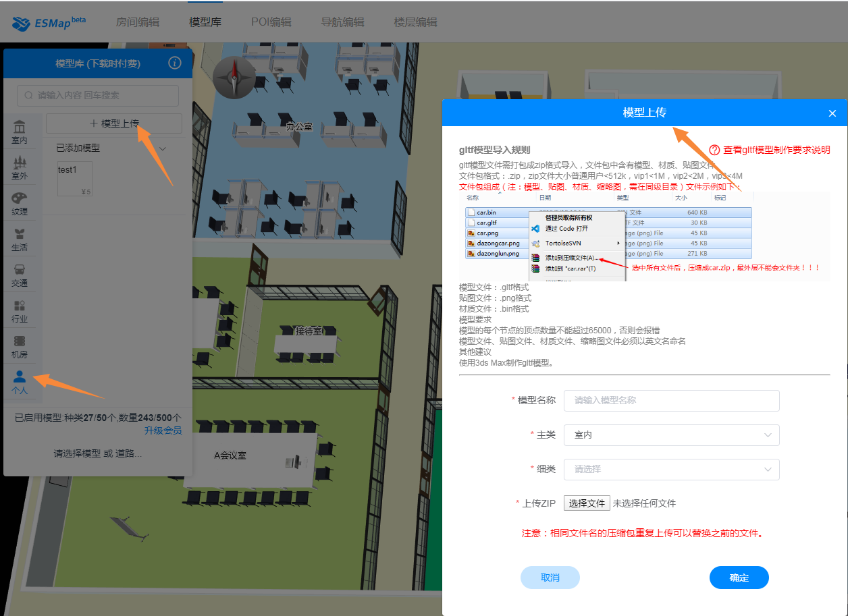
Task: Open gltf模型制作要求说明 link
Action: [776, 150]
